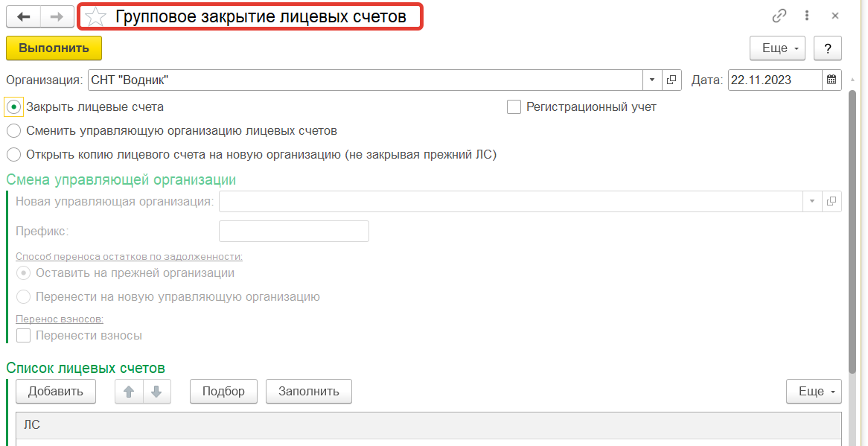Click Заполнить to fill the list
The image size is (868, 446).
(x=309, y=391)
